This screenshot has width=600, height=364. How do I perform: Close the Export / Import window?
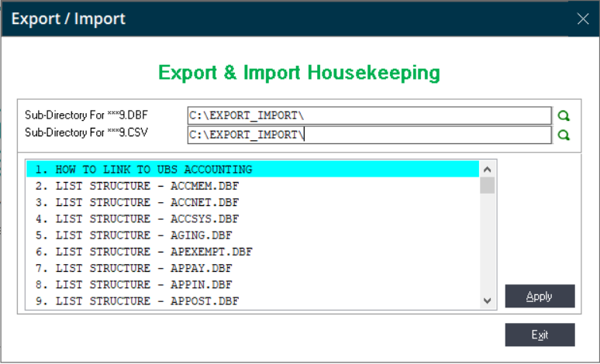click(x=583, y=19)
